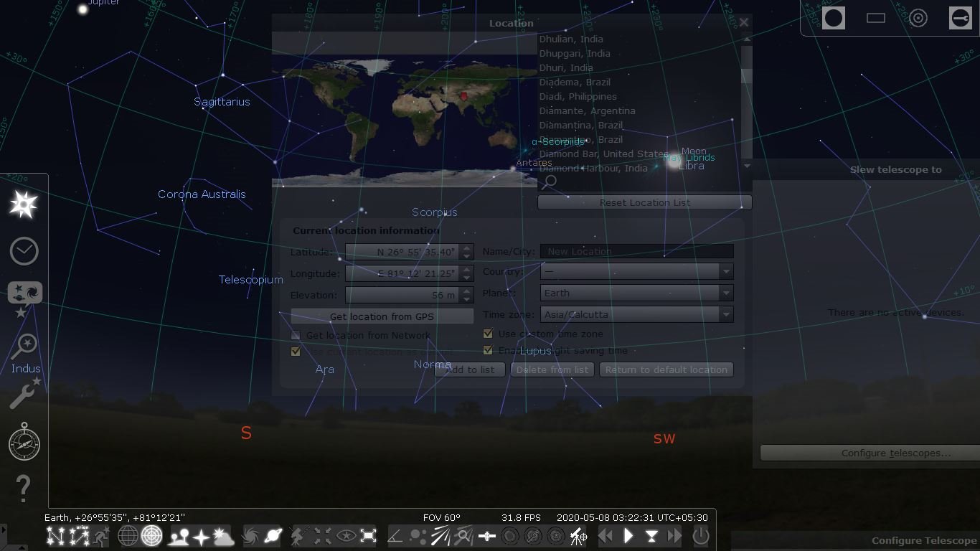Toggle constellation lines in bottom toolbar

pyautogui.click(x=56, y=536)
